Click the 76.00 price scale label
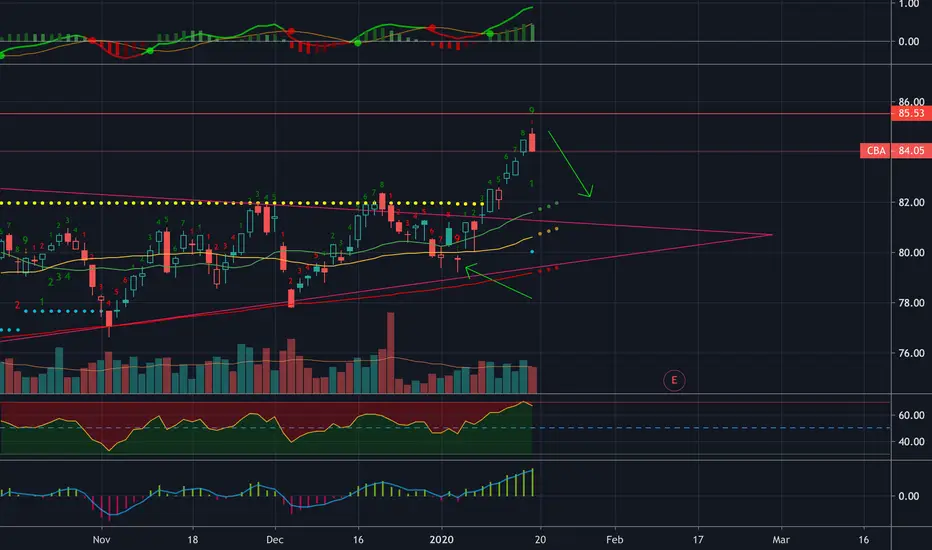 (911, 353)
